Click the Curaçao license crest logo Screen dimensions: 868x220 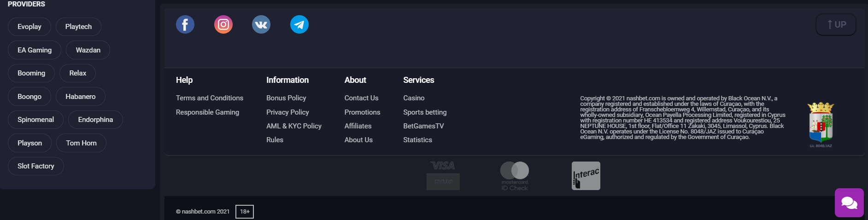click(821, 125)
